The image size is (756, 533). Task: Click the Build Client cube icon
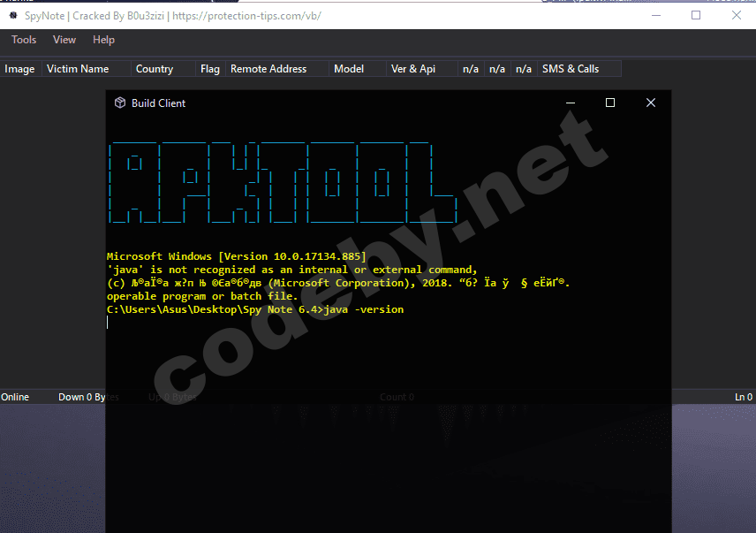tap(119, 103)
